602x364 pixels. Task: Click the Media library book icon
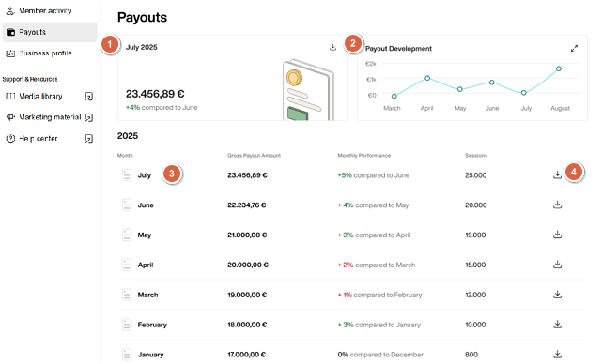(10, 96)
